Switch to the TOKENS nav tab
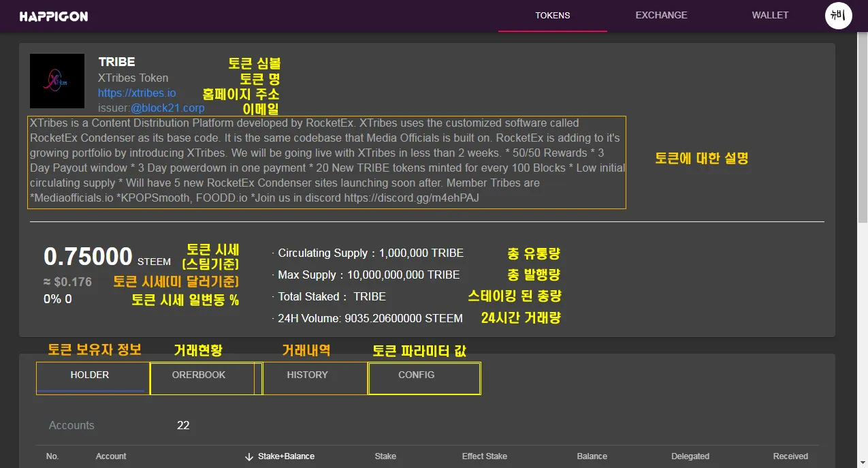868x468 pixels. [x=552, y=16]
